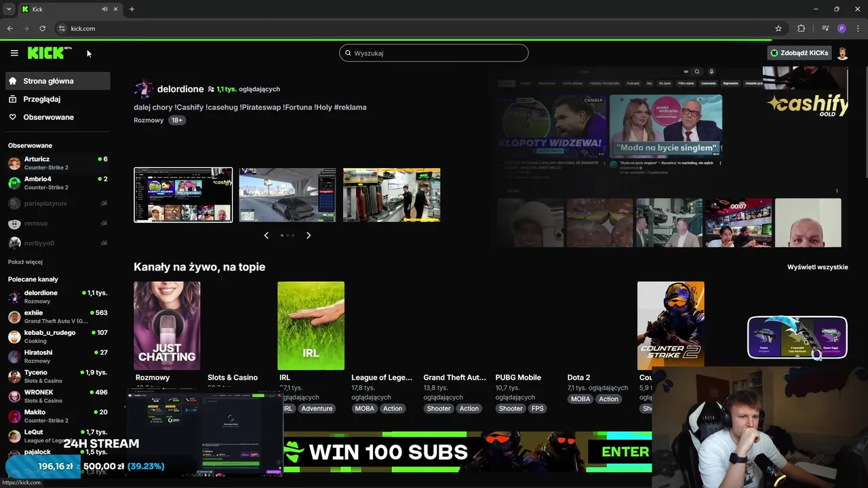The height and width of the screenshot is (488, 868).
Task: Click the Adventure tag under IRL
Action: tap(317, 409)
